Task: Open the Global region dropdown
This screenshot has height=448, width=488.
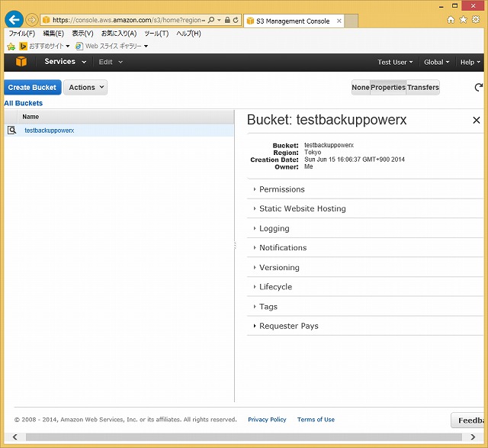Action: point(437,63)
